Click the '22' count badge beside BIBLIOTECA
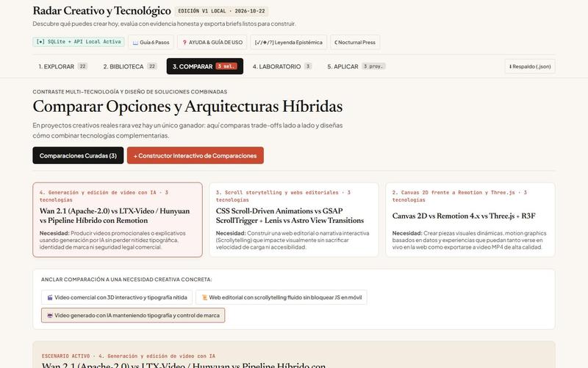Image resolution: width=588 pixels, height=368 pixels. (152, 66)
